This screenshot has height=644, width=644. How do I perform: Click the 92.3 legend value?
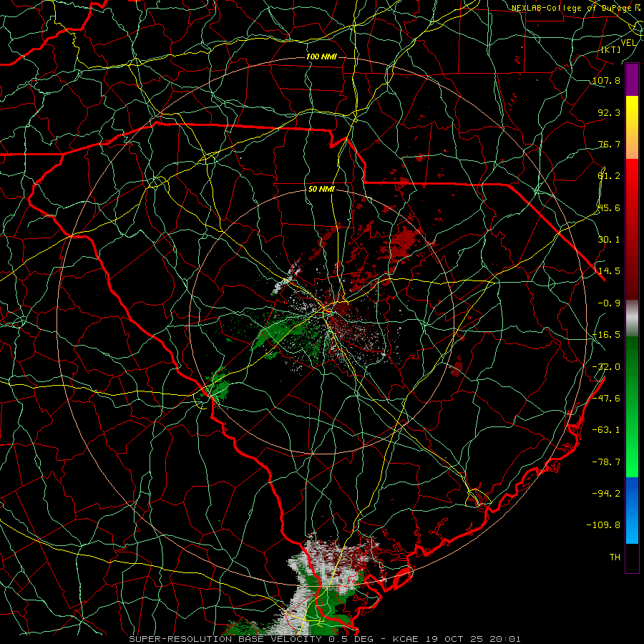609,112
